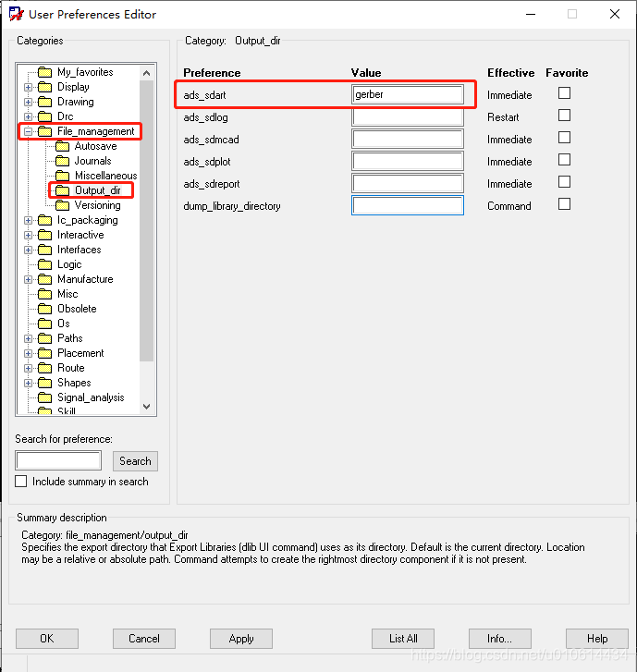Click the Journals folder icon
Screen dimensions: 637x672
(x=63, y=161)
